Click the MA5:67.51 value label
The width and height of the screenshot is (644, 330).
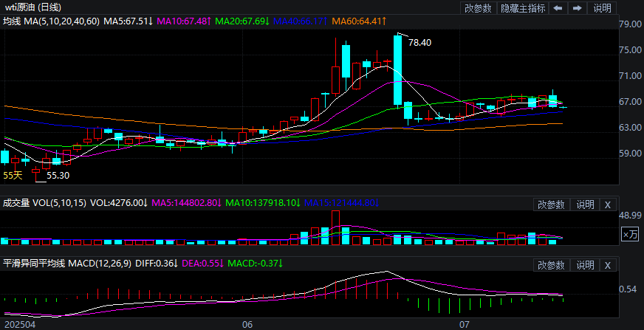pos(129,21)
